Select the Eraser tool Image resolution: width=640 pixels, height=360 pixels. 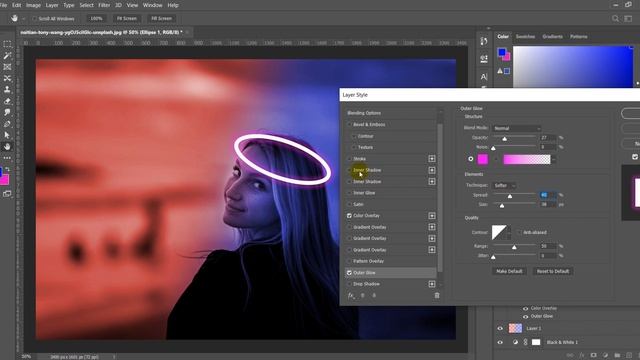click(7, 101)
